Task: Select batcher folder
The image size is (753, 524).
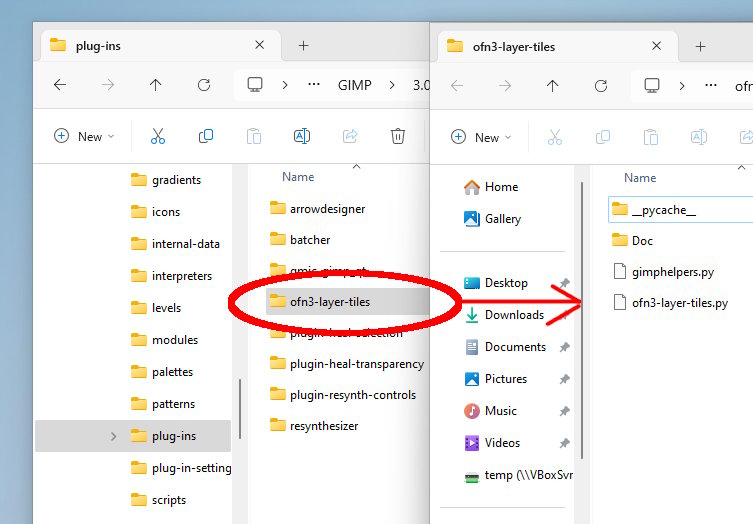Action: 300,240
